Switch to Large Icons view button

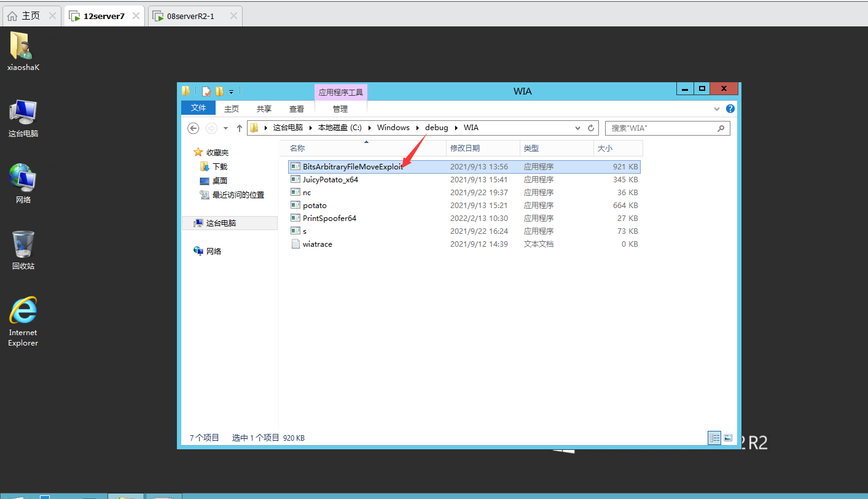728,438
